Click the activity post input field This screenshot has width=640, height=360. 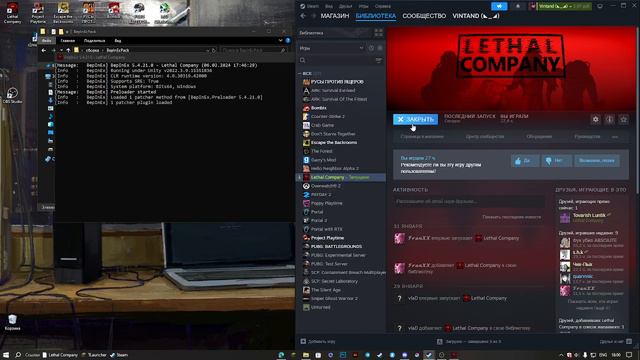coord(469,201)
